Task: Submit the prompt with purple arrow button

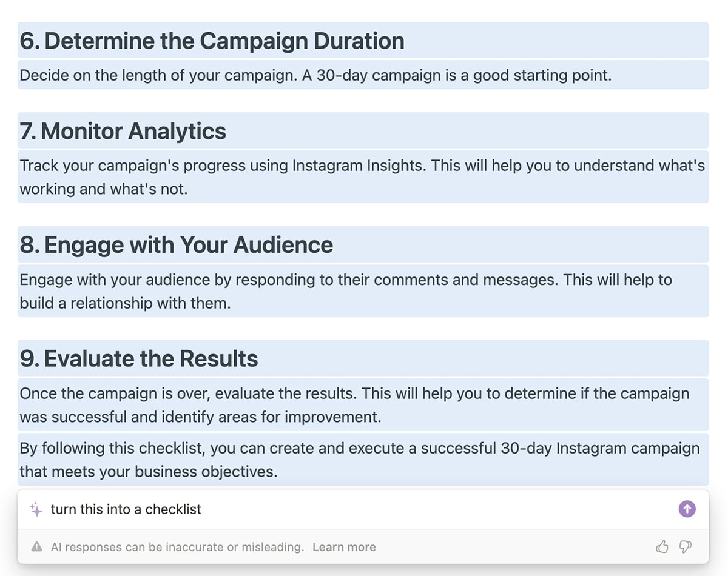Action: tap(687, 509)
